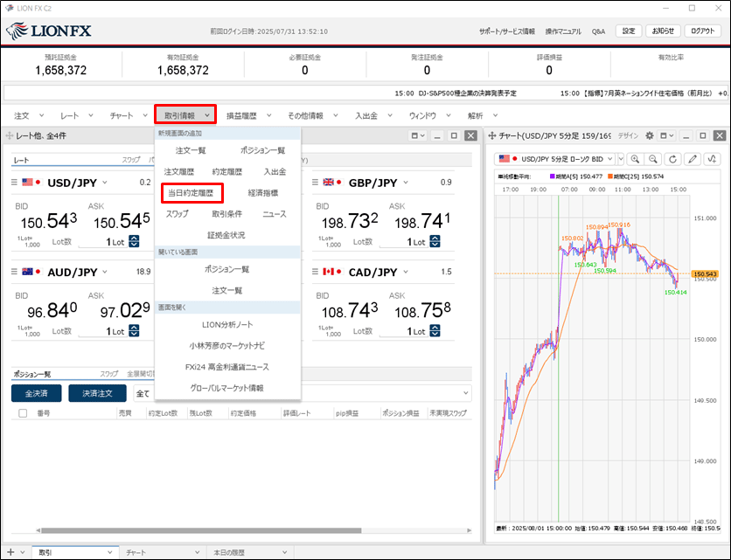Viewport: 731px width, 560px height.
Task: Adjust the USD/JPY Lot quantity stepper
Action: point(134,242)
